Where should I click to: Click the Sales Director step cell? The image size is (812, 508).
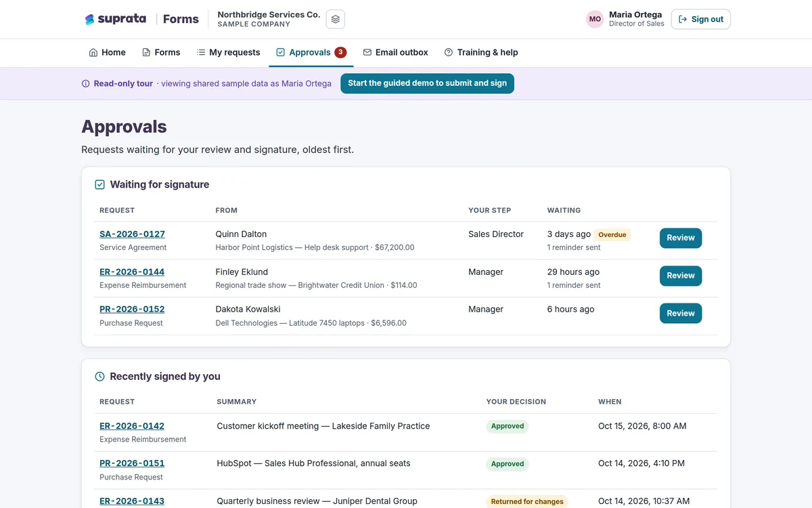pyautogui.click(x=496, y=234)
